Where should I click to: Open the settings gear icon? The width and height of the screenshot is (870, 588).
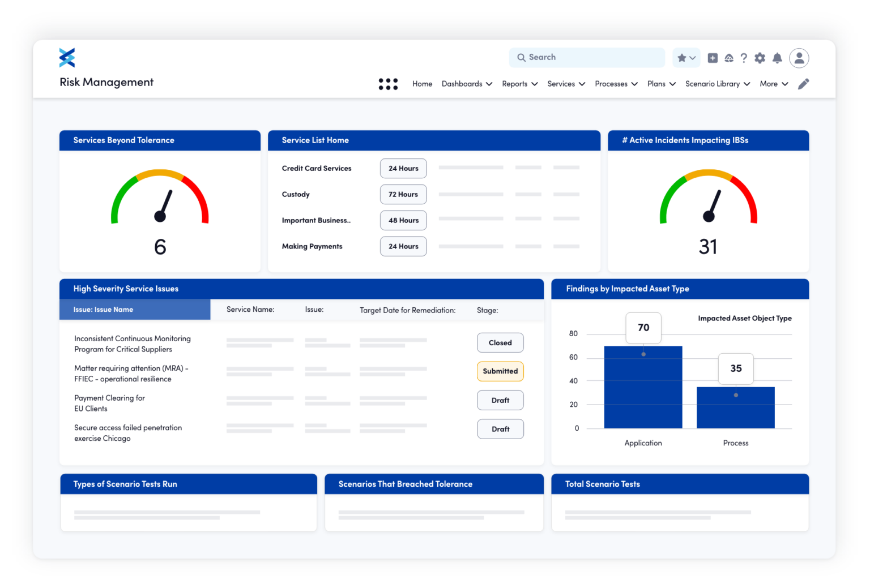[x=760, y=58]
